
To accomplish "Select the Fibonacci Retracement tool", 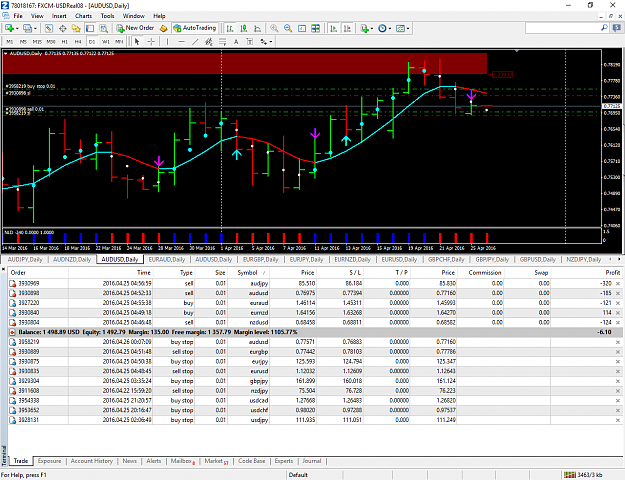I will (x=222, y=41).
